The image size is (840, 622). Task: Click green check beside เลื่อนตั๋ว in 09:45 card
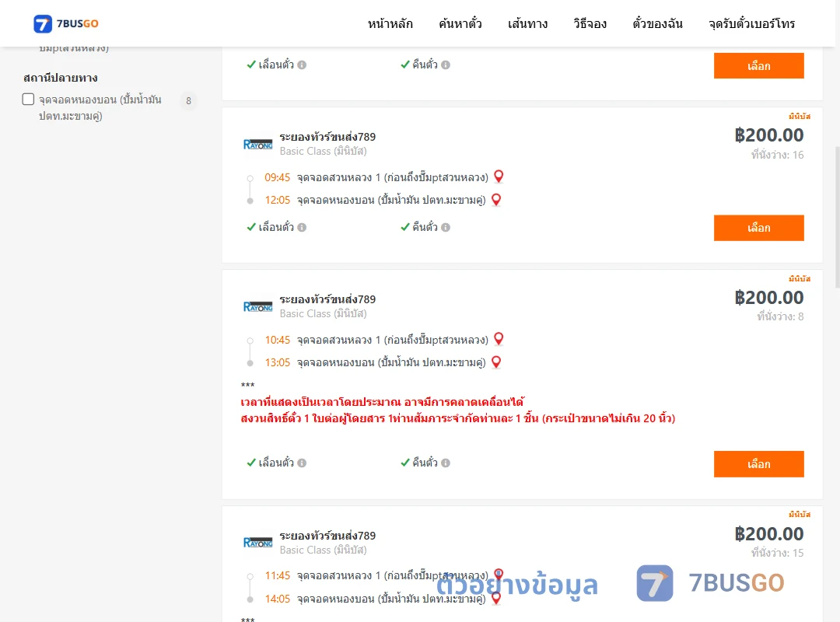click(250, 226)
